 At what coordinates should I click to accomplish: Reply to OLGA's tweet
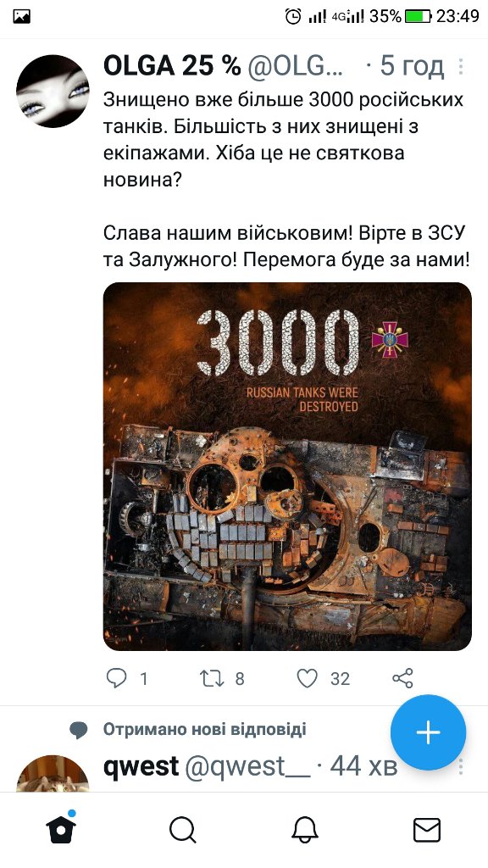click(117, 678)
